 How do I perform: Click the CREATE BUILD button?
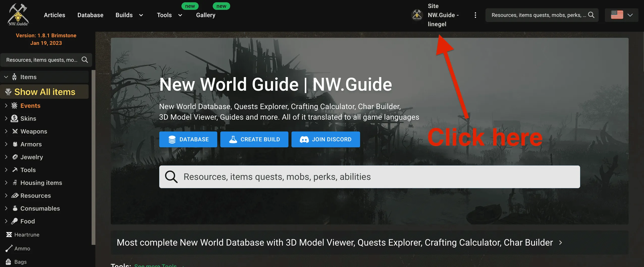click(254, 139)
